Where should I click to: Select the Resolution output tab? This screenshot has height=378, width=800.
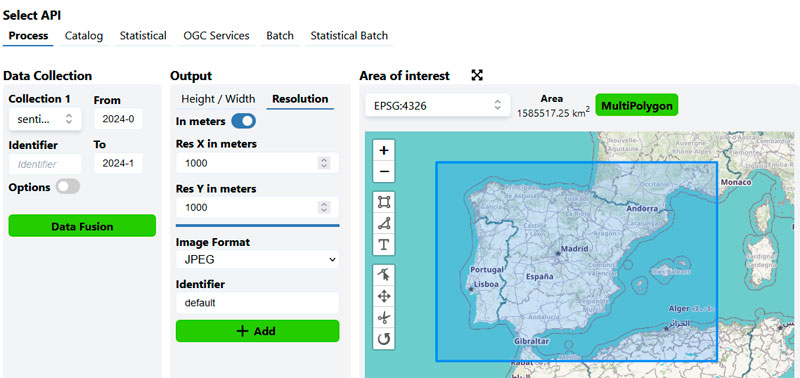(300, 99)
